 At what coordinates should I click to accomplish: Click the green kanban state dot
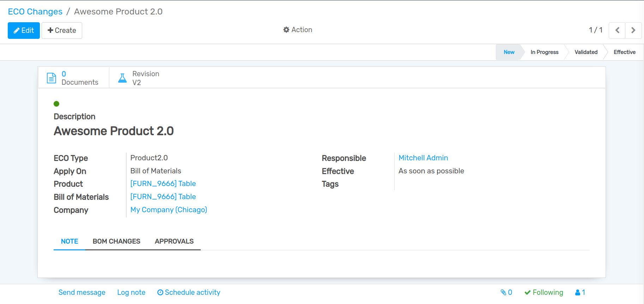click(56, 104)
